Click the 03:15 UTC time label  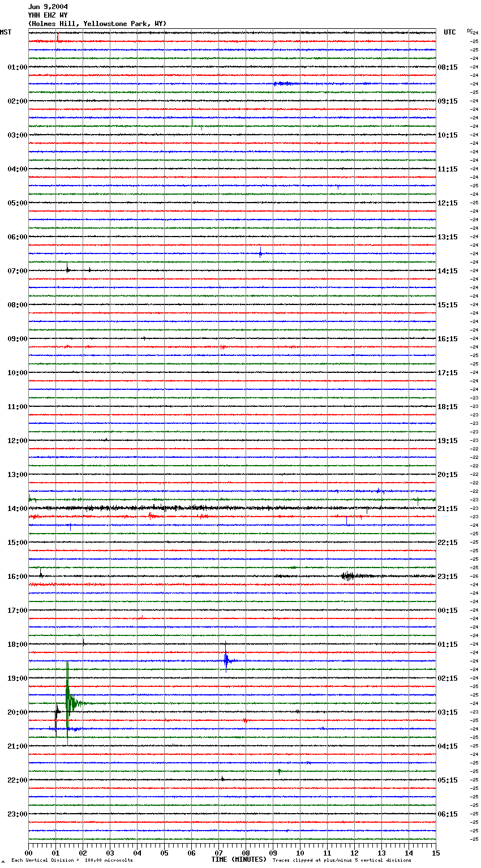click(448, 712)
